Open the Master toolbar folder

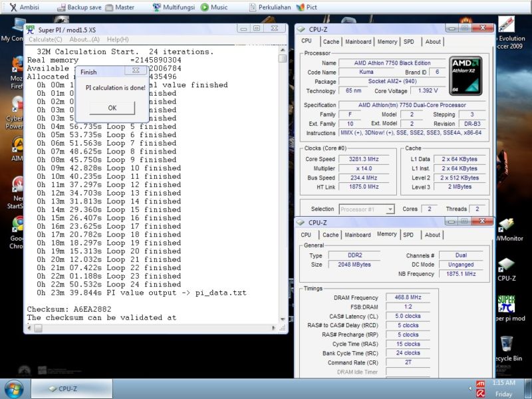point(120,7)
